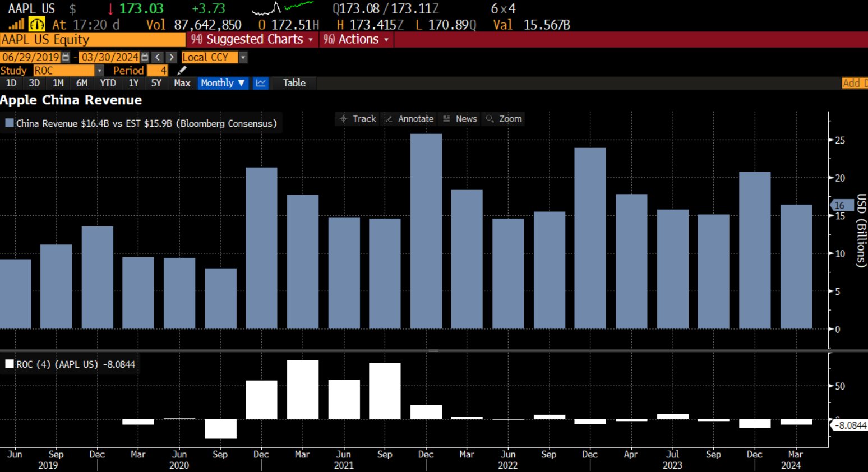Shift date range back with left arrow
Image resolution: width=868 pixels, height=472 pixels.
point(158,57)
